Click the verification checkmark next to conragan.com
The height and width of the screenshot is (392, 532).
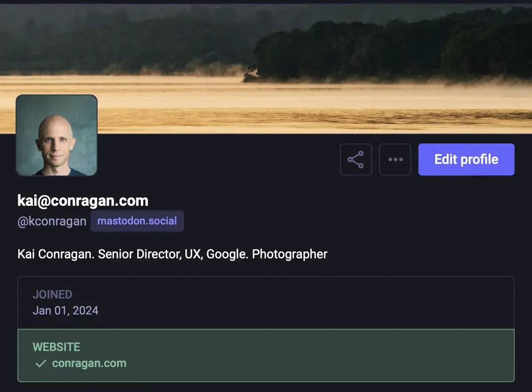click(x=41, y=363)
